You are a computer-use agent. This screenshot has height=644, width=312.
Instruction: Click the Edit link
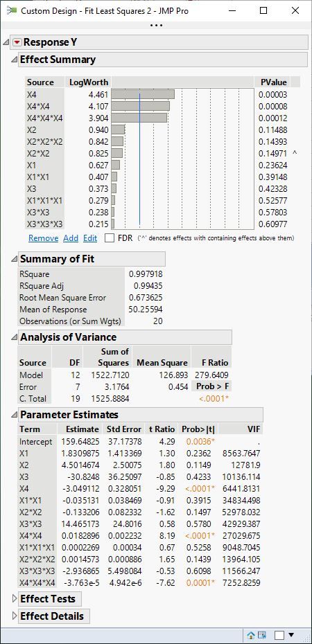click(90, 238)
